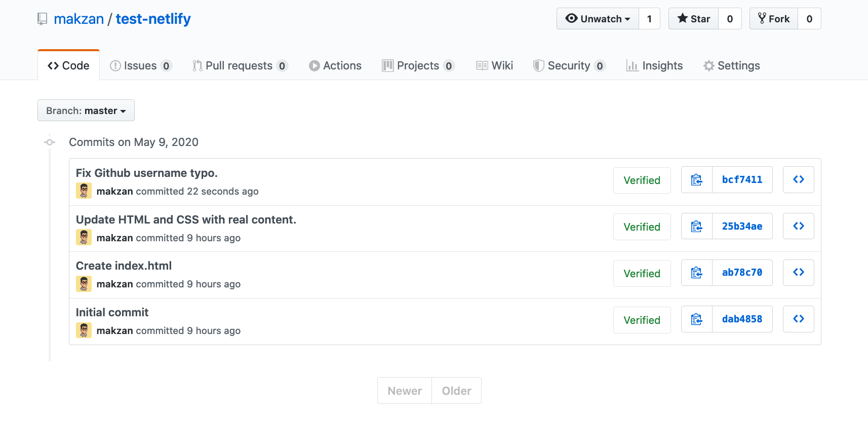This screenshot has width=868, height=445.
Task: Copy full SHA for commit bcf7411
Action: (697, 179)
